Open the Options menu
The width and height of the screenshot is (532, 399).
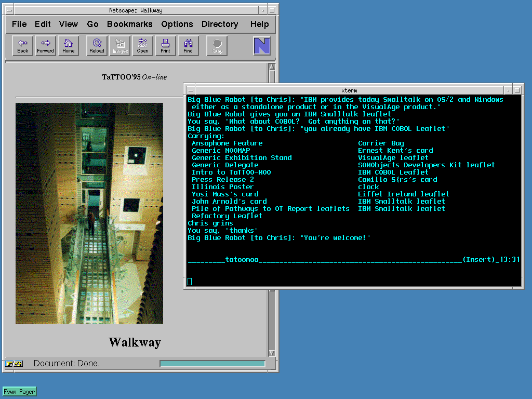click(177, 24)
